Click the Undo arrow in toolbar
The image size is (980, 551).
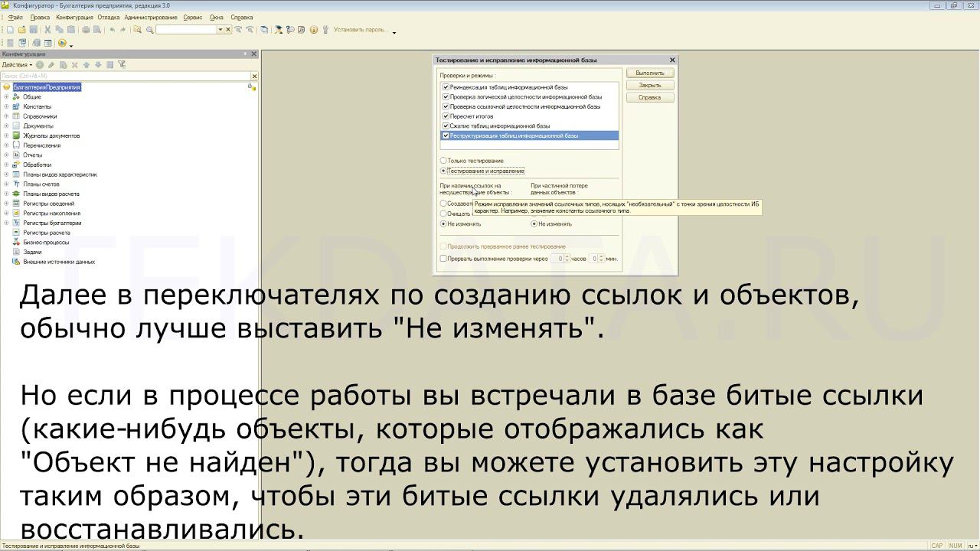click(x=112, y=29)
